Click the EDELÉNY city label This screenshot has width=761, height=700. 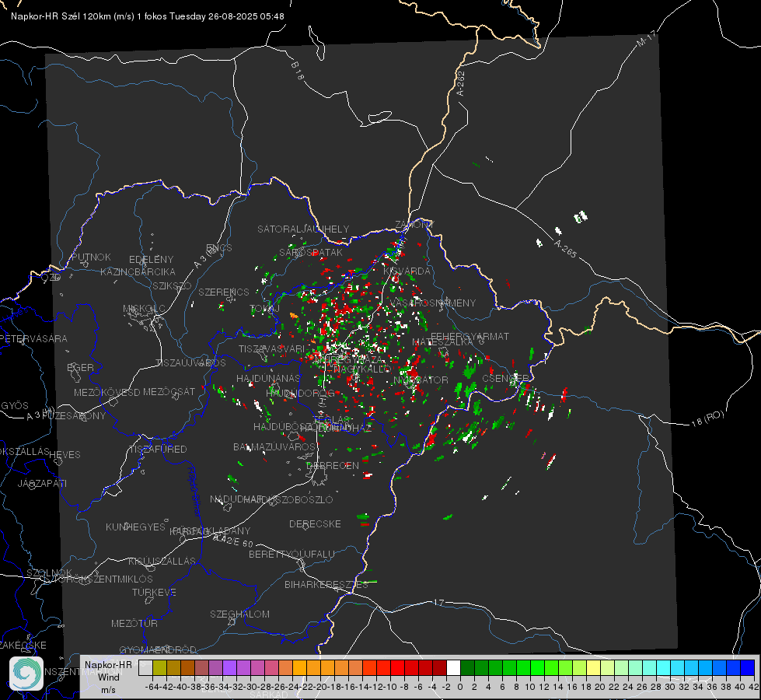151,260
